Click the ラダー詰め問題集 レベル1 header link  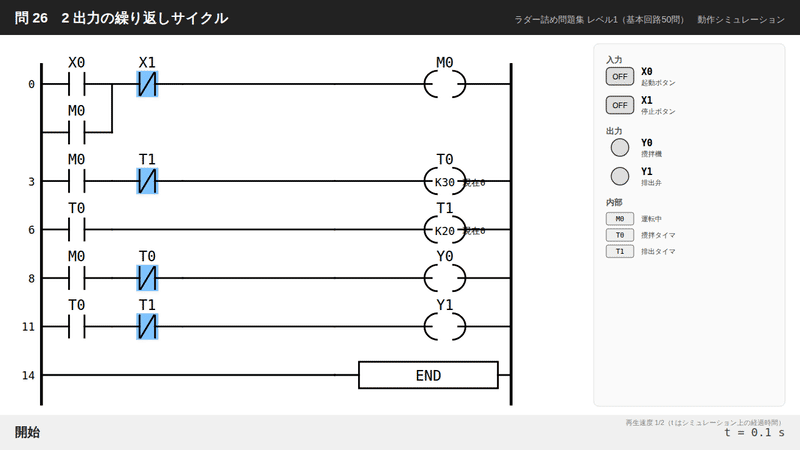pyautogui.click(x=598, y=19)
